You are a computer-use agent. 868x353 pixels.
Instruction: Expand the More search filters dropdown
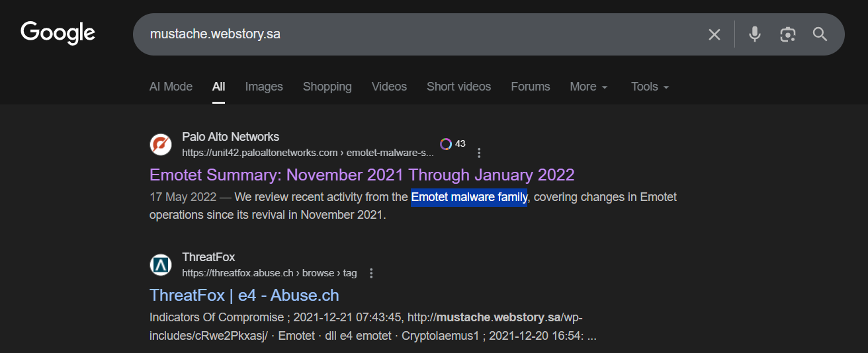point(588,87)
